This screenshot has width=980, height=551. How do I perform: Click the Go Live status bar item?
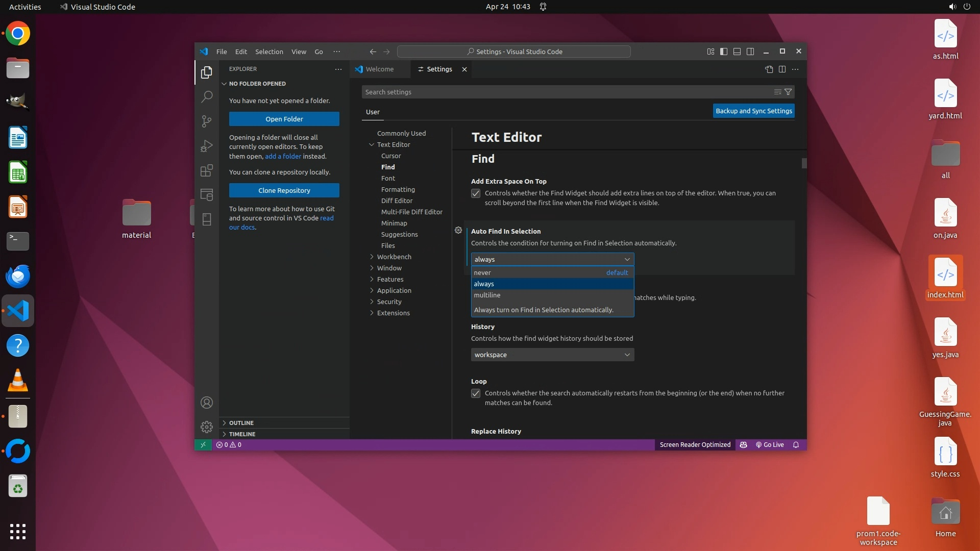click(x=770, y=445)
